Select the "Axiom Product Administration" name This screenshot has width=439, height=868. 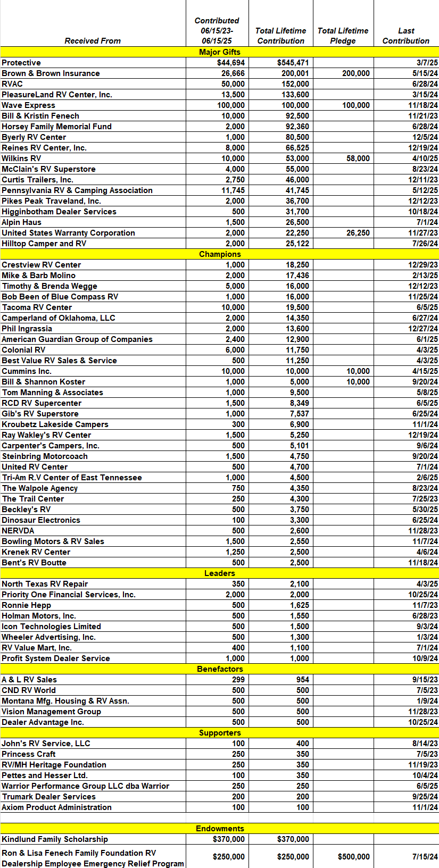point(57,807)
